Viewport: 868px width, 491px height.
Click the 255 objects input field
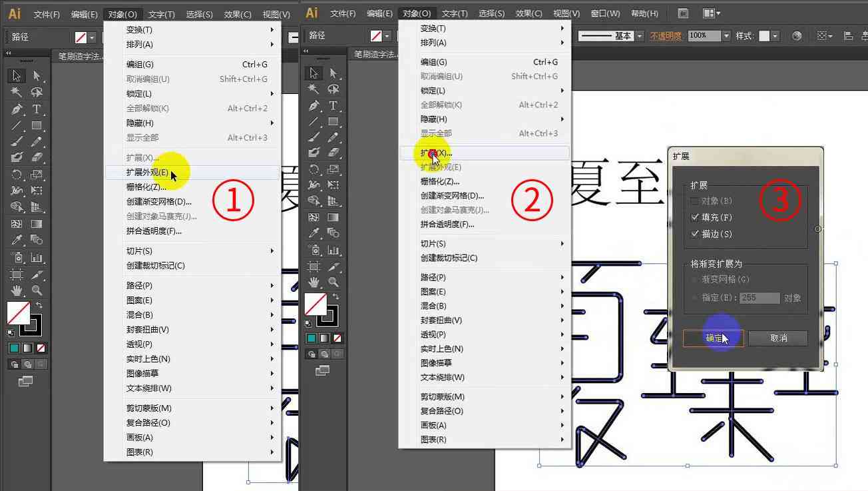(759, 298)
